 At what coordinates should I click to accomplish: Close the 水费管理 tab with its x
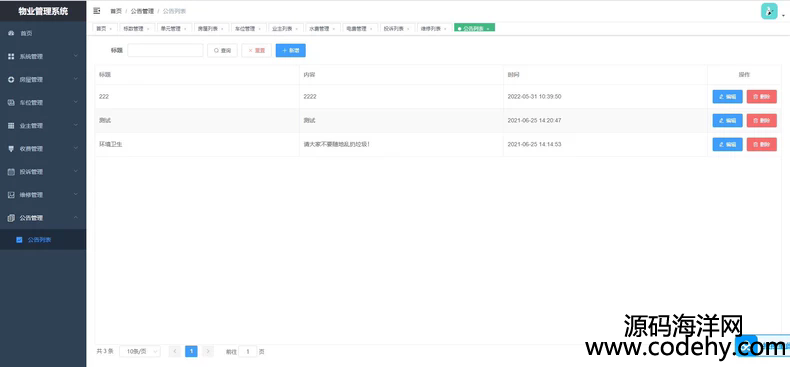(x=334, y=29)
